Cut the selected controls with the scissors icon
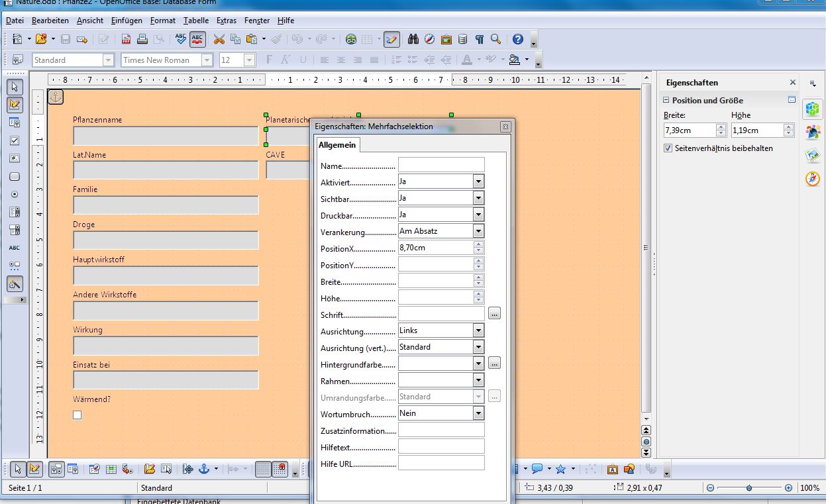 pos(219,39)
